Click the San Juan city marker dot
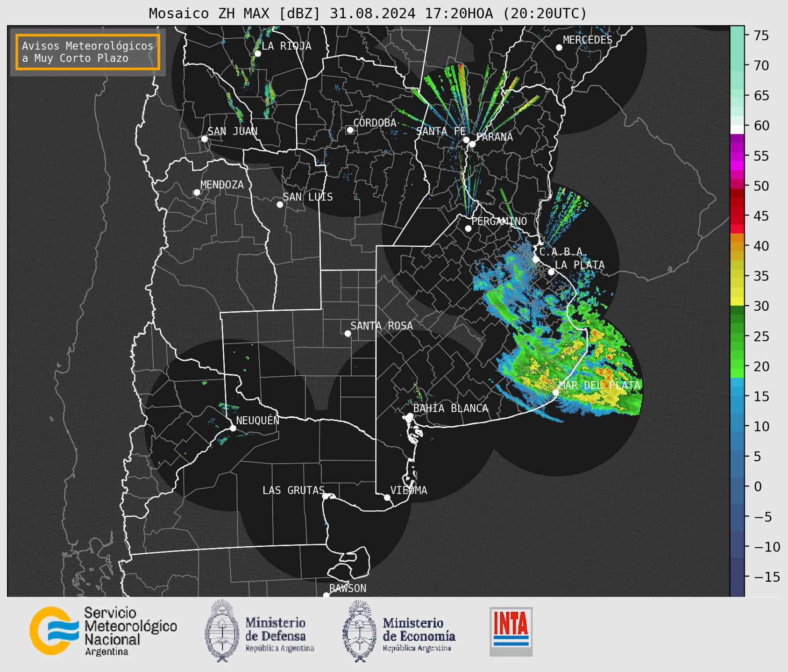The width and height of the screenshot is (788, 672). pyautogui.click(x=204, y=139)
